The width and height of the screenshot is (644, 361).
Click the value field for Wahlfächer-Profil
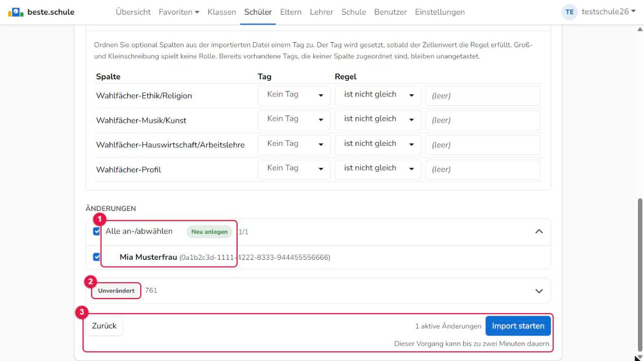483,170
